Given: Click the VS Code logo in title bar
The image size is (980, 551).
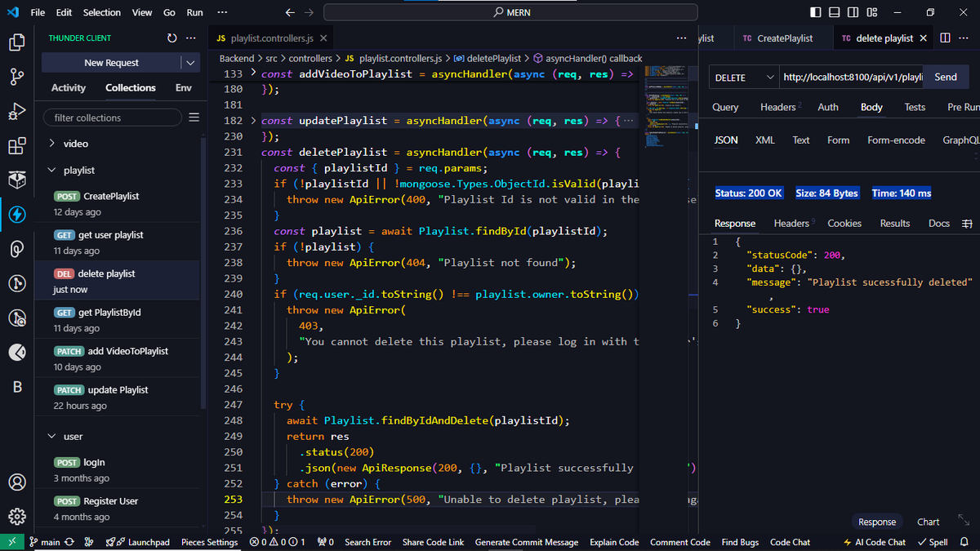Looking at the screenshot, I should (12, 12).
